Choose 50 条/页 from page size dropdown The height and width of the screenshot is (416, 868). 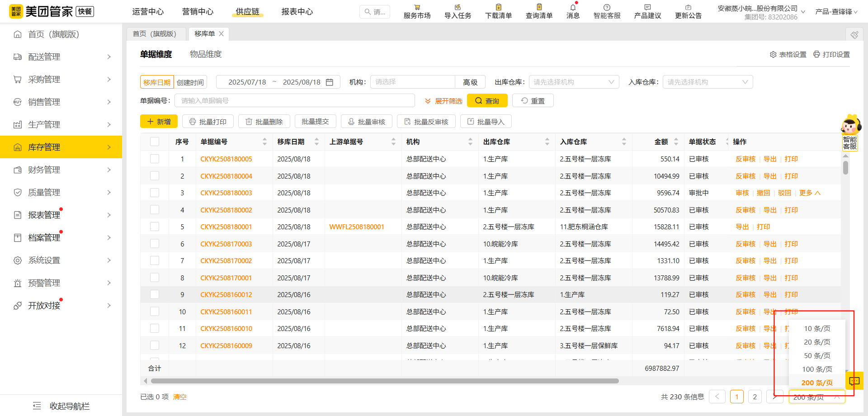[x=816, y=355]
